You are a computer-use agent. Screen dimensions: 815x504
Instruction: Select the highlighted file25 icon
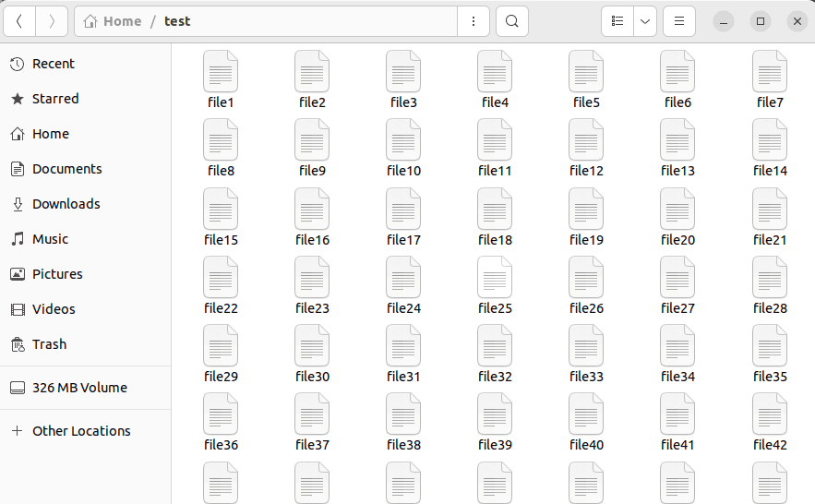(495, 278)
